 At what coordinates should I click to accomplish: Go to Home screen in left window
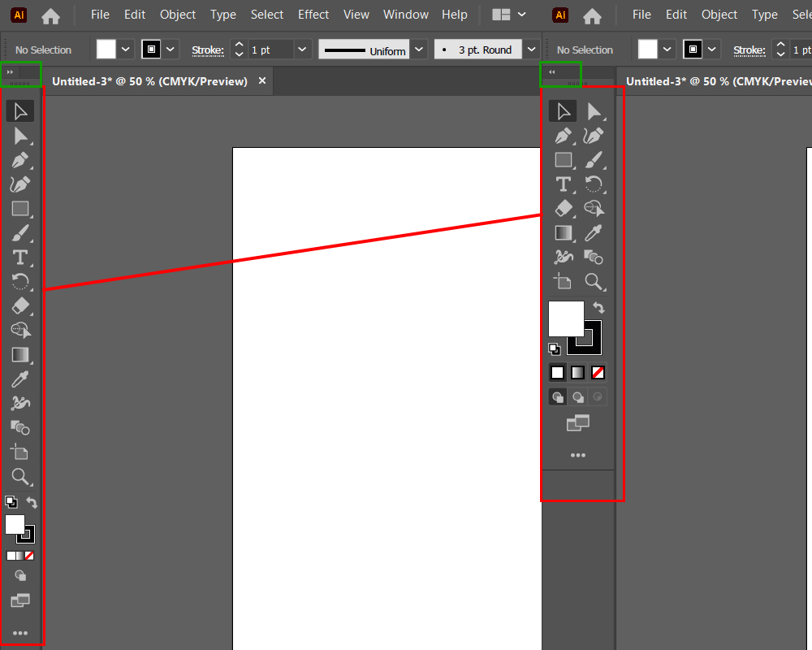tap(50, 16)
